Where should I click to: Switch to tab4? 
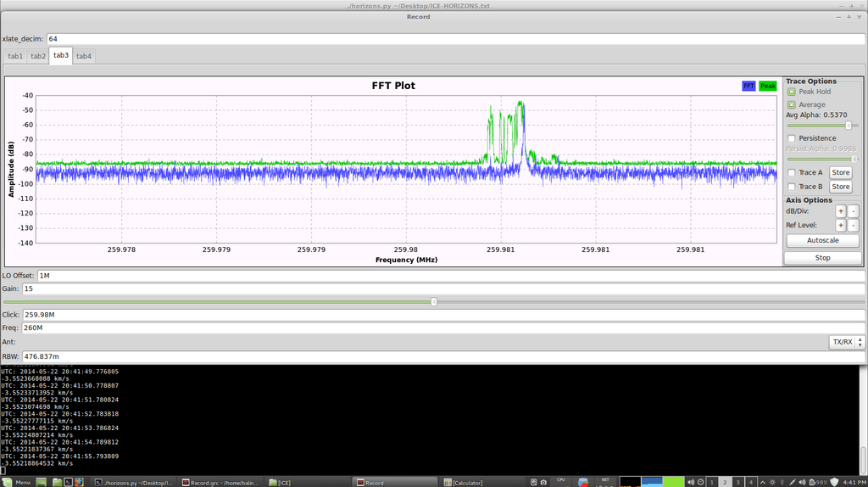(83, 56)
